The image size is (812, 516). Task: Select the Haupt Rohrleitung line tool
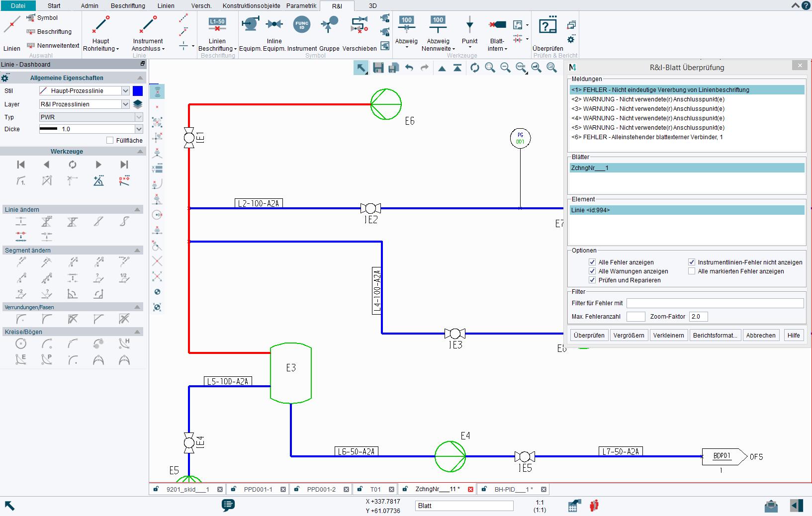101,33
